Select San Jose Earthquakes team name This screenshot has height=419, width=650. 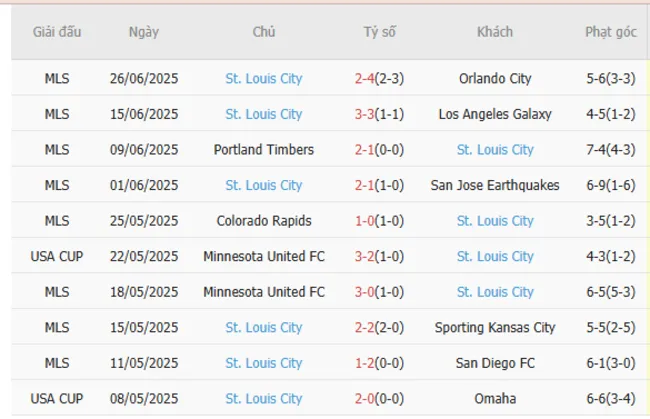click(x=494, y=185)
